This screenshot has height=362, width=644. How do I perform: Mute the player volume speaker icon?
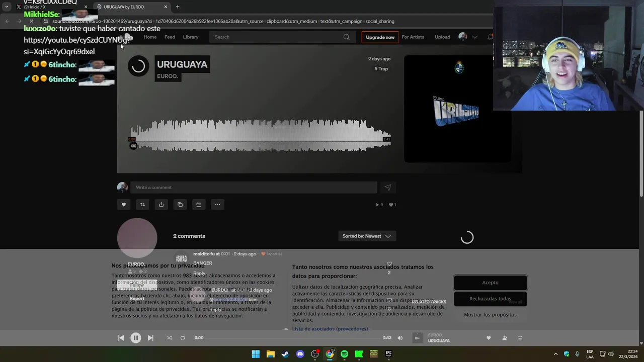point(400,338)
